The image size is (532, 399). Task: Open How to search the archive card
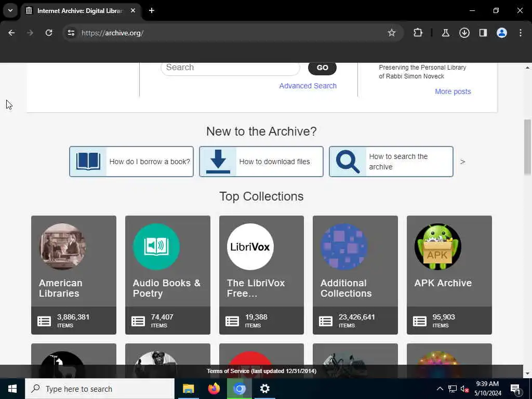[x=391, y=162]
